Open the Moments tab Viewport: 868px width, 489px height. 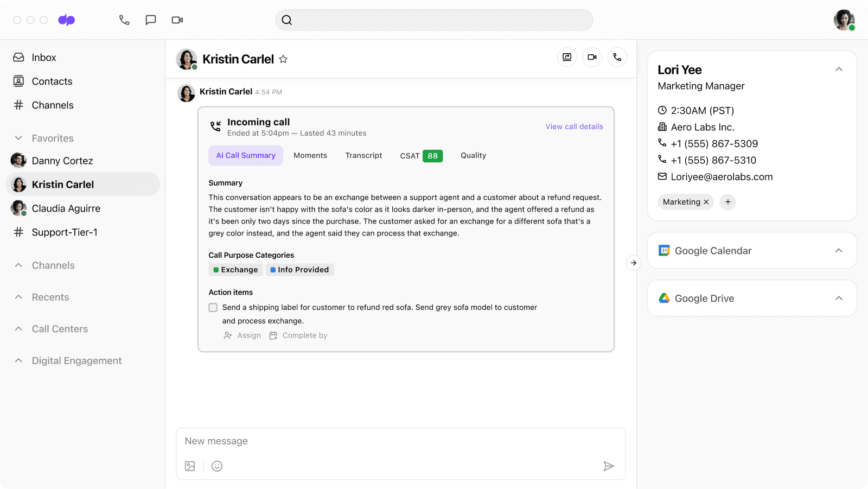[x=310, y=156]
